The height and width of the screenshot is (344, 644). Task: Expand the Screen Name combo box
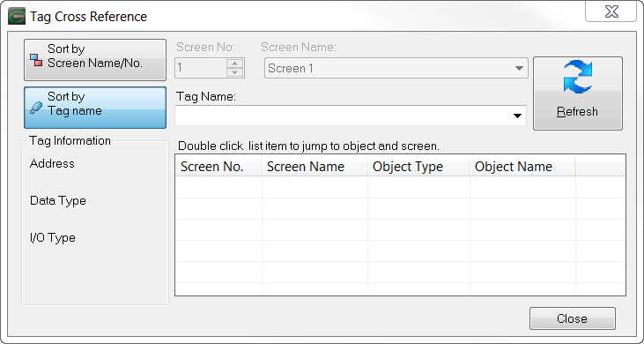click(x=396, y=68)
